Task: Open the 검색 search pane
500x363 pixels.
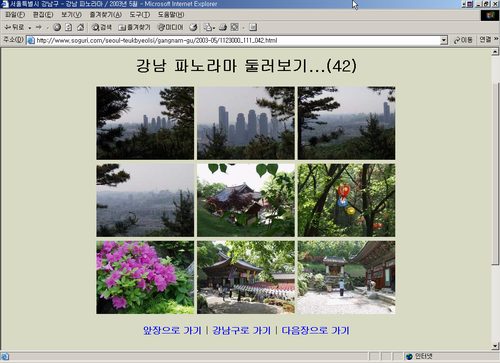Action: click(102, 27)
